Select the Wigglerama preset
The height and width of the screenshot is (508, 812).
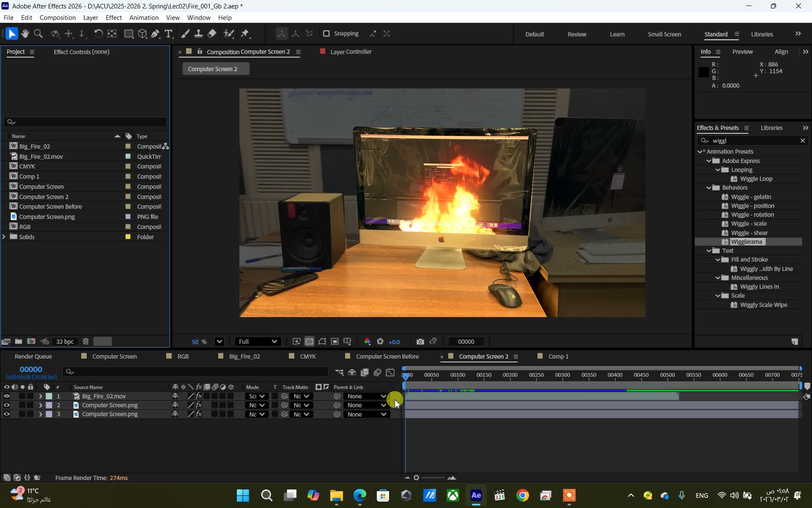pos(747,242)
